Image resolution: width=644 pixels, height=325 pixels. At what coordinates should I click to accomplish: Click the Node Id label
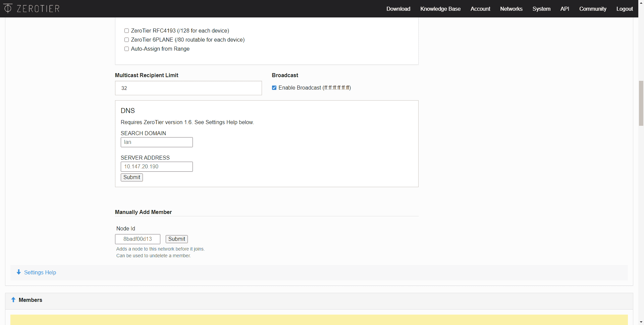tap(126, 228)
